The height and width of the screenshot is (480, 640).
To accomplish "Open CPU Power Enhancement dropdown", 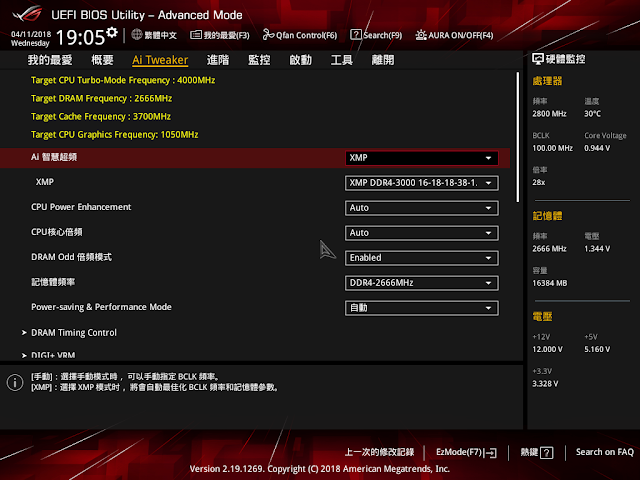I will (422, 208).
